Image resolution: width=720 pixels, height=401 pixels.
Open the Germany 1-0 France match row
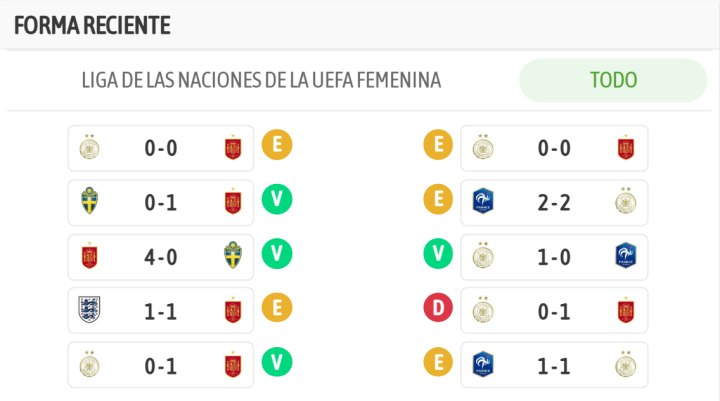point(554,256)
